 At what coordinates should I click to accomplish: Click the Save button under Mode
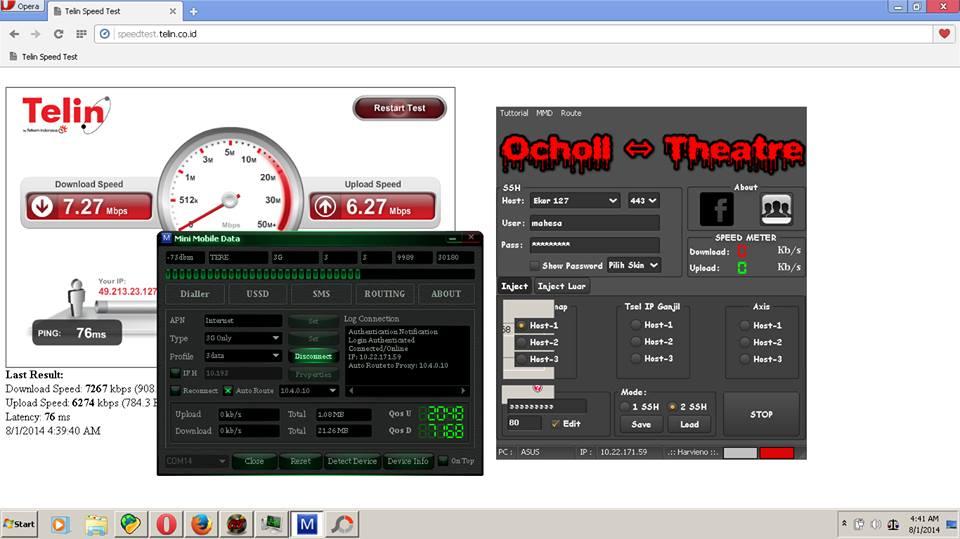641,424
